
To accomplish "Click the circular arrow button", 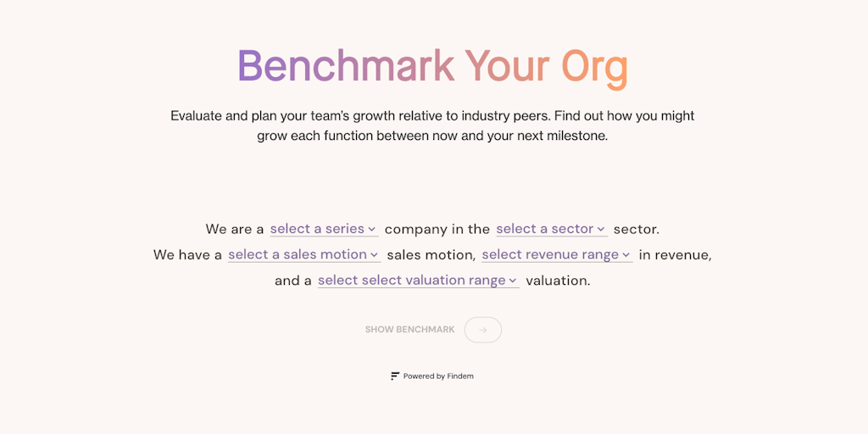I will (x=483, y=330).
